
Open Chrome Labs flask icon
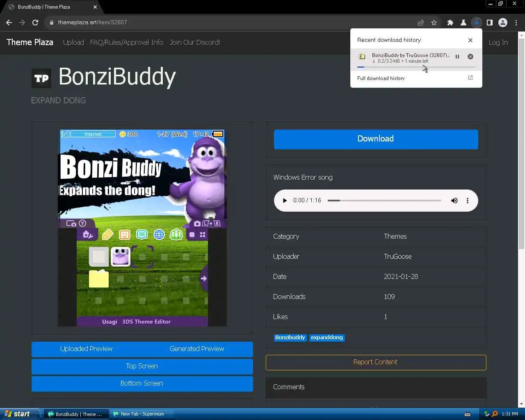tap(463, 23)
